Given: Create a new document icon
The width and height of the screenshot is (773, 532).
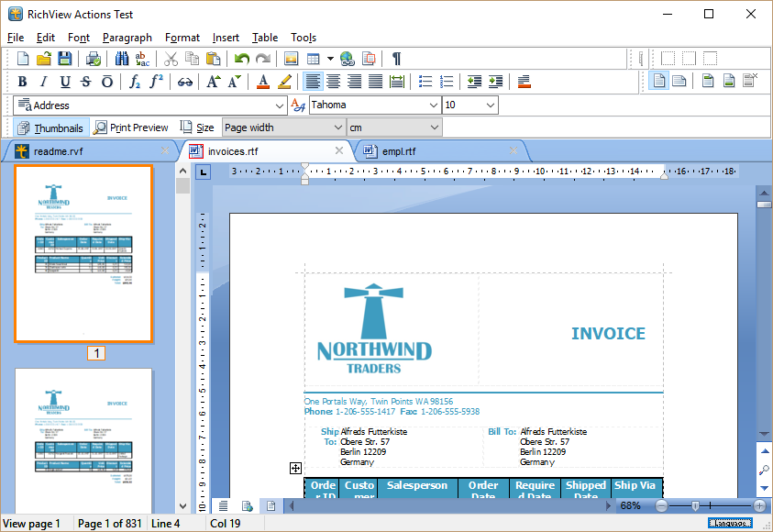Looking at the screenshot, I should [x=23, y=59].
